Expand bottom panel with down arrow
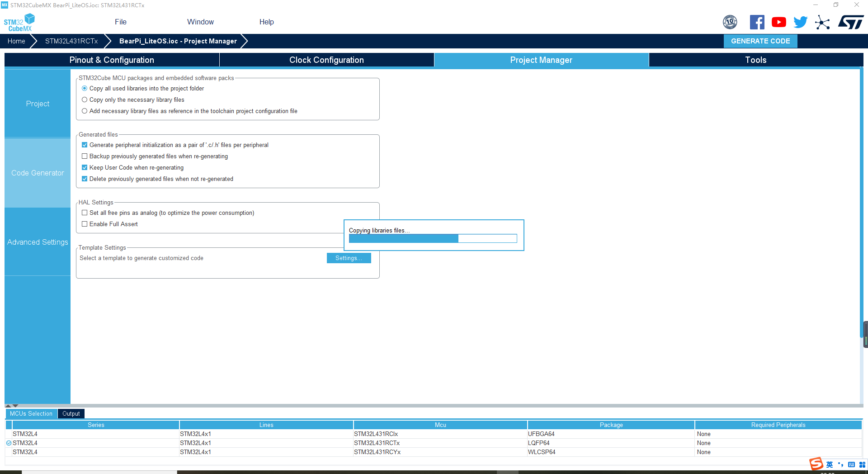This screenshot has width=868, height=474. [15, 406]
